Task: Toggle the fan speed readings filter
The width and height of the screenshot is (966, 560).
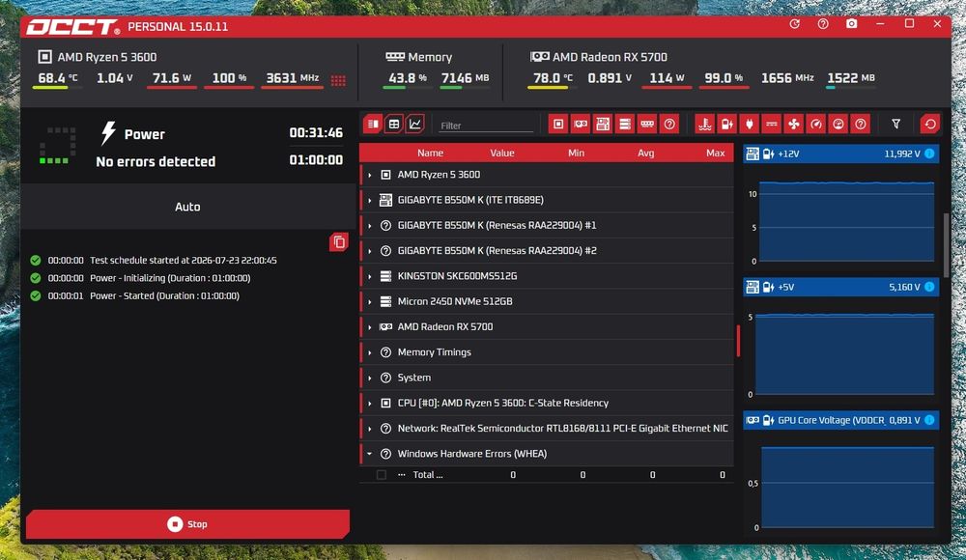Action: click(x=793, y=125)
